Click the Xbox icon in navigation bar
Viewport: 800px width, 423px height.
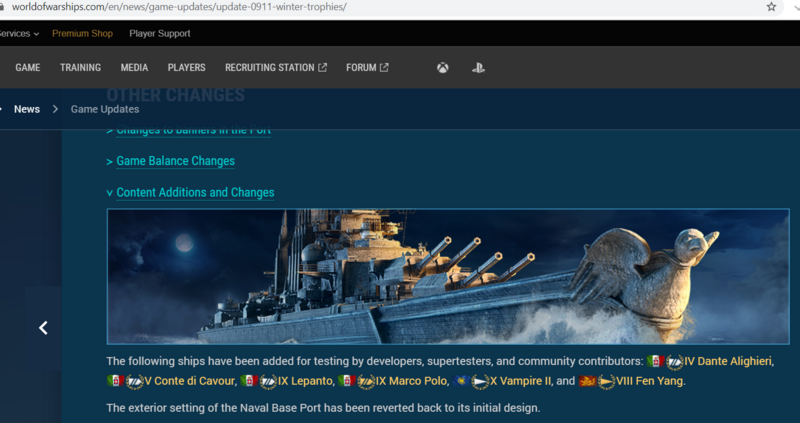(x=442, y=68)
